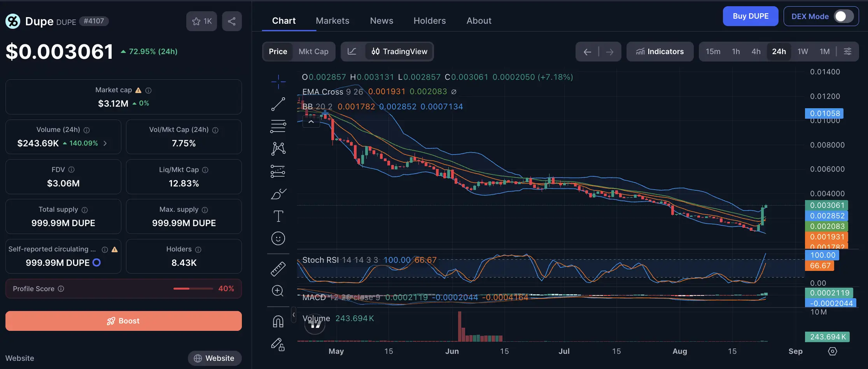Toggle lock all drawing tools
Image resolution: width=868 pixels, height=369 pixels.
point(278,344)
